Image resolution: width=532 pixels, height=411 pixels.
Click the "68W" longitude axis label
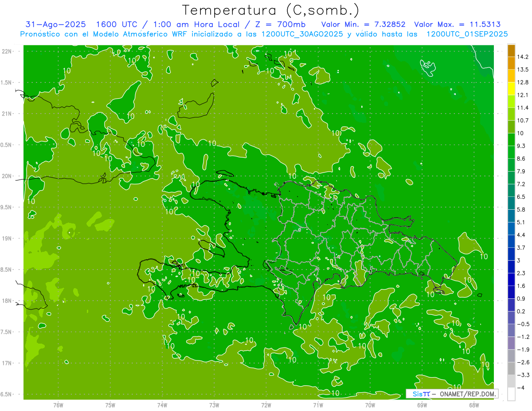click(473, 405)
